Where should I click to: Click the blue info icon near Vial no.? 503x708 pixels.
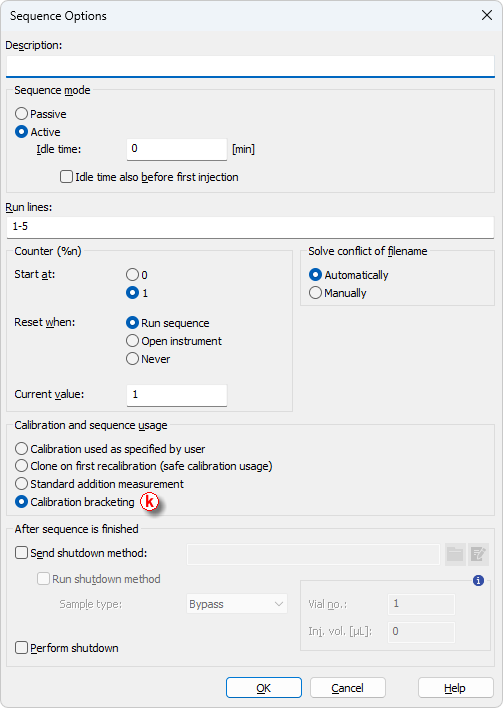pyautogui.click(x=478, y=581)
